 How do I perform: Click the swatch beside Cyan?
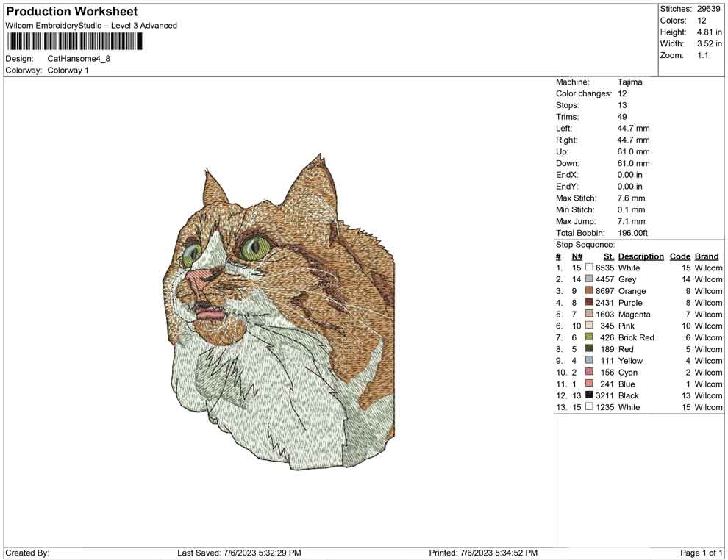pyautogui.click(x=589, y=372)
